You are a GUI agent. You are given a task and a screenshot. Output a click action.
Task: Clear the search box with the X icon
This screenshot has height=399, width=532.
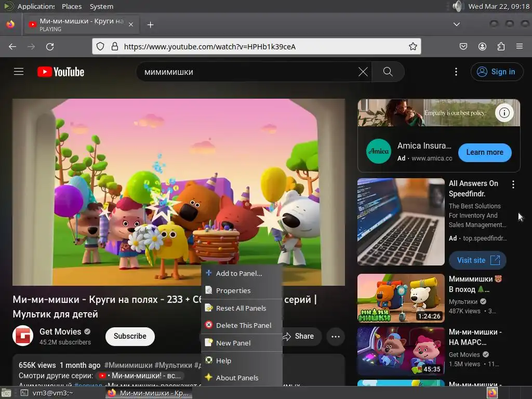point(363,72)
